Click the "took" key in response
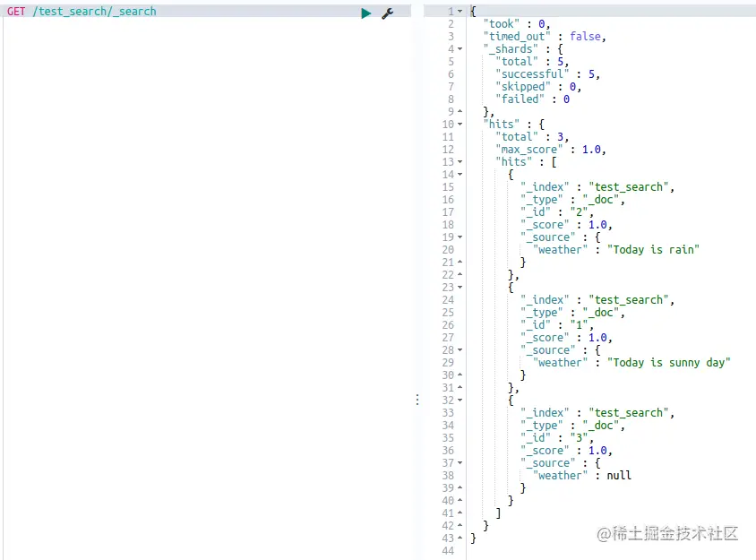This screenshot has width=756, height=560. (x=502, y=23)
